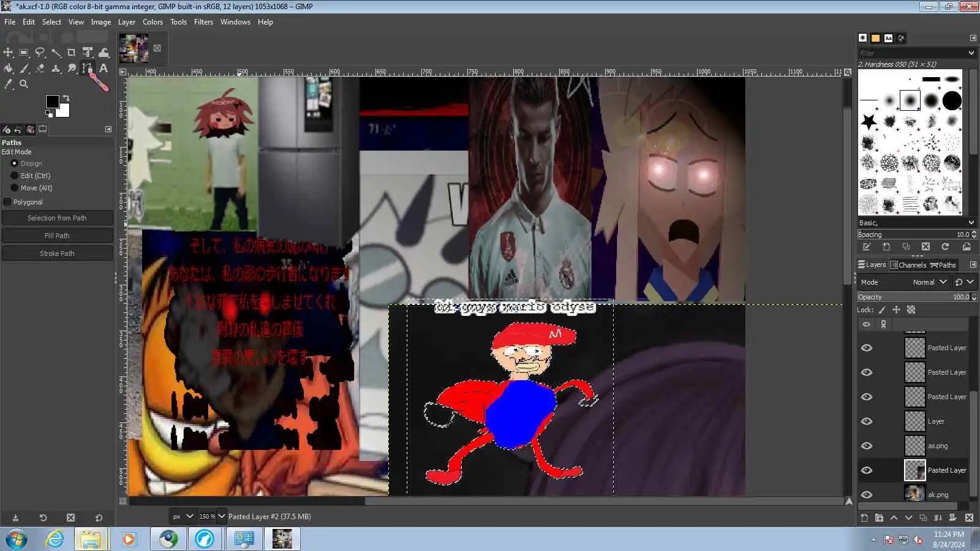Viewport: 980px width, 551px height.
Task: Click the Stroke Path button
Action: point(57,253)
